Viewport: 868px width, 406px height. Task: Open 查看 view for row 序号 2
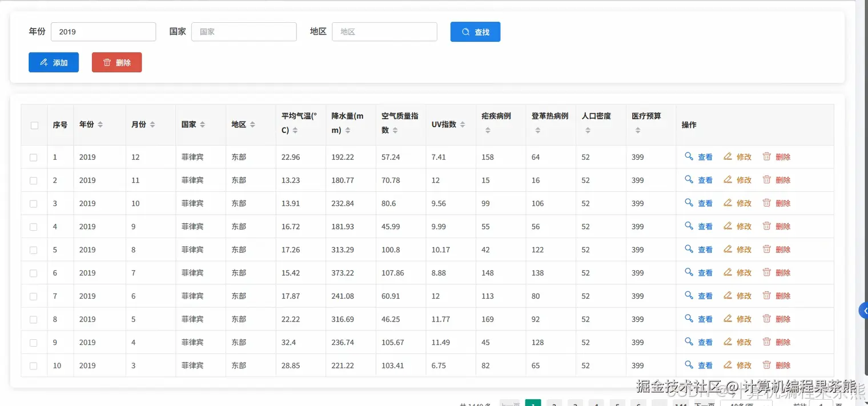(698, 180)
